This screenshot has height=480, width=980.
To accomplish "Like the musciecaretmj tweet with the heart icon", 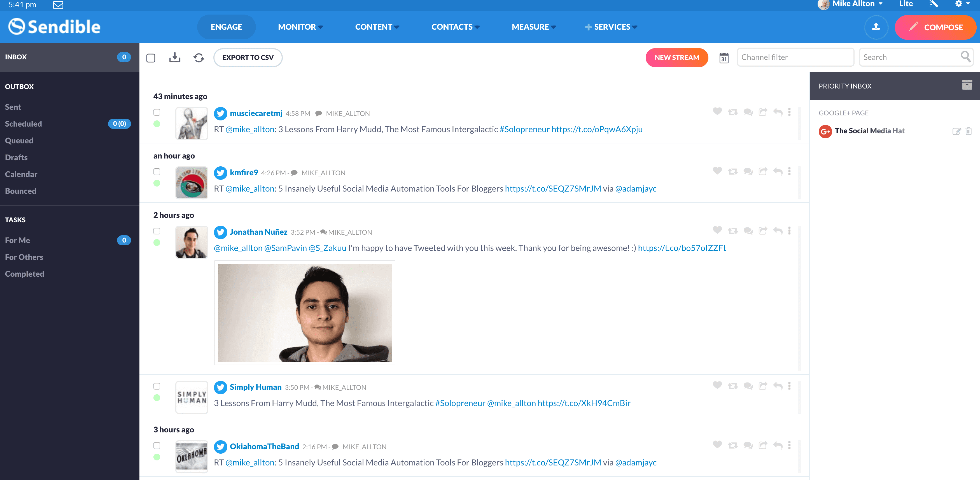I will pos(717,111).
